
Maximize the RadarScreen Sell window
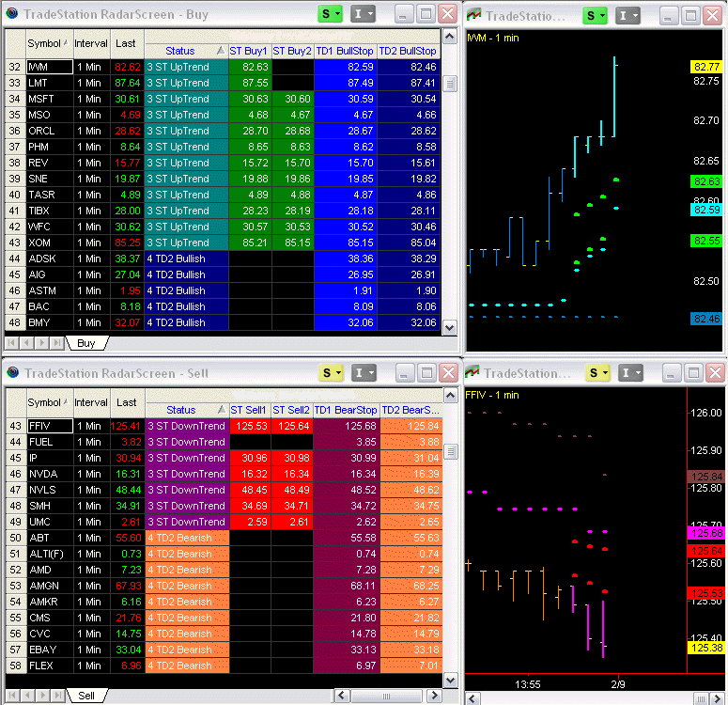pos(426,373)
